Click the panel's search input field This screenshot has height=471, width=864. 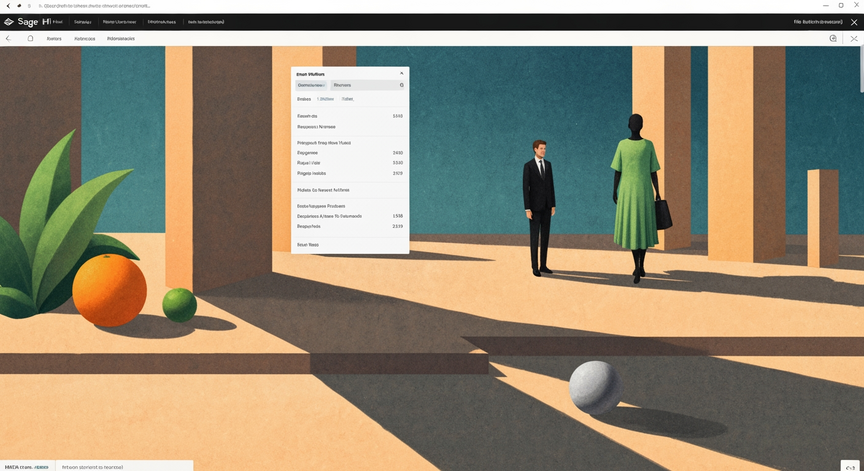(368, 85)
